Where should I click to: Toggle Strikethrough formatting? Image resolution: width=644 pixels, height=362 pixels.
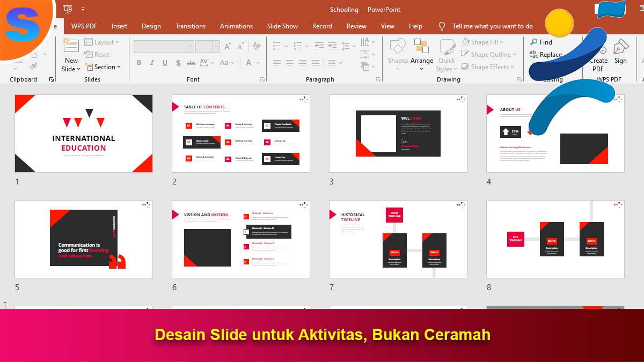191,63
